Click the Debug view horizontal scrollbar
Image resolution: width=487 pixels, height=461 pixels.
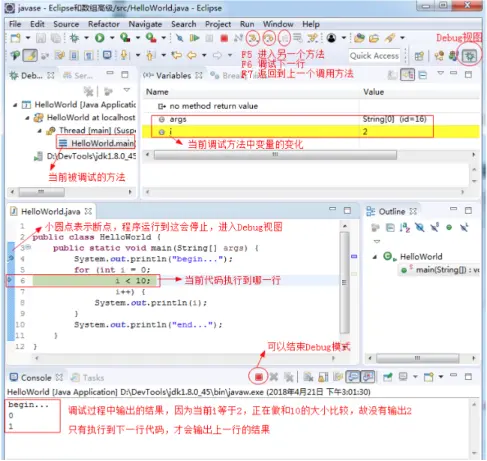(x=42, y=192)
